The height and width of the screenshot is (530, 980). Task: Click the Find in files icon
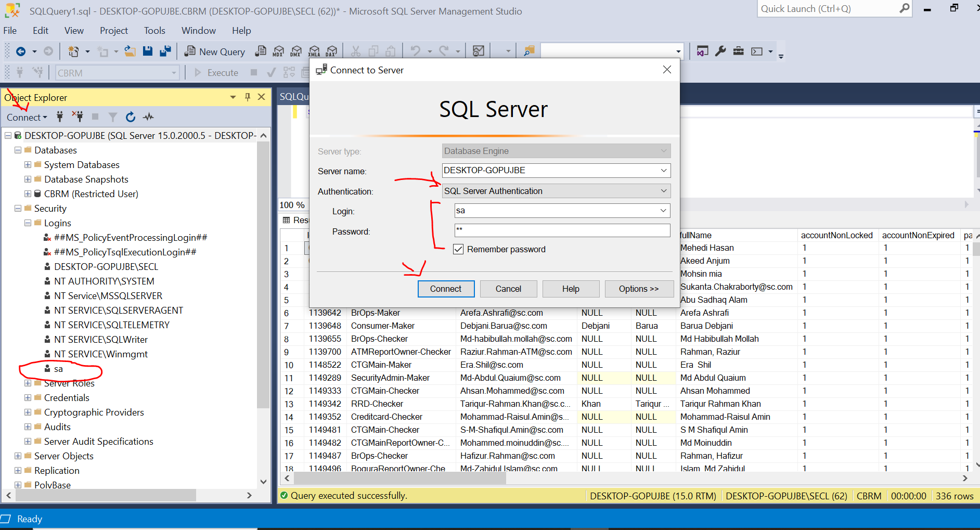(x=529, y=51)
